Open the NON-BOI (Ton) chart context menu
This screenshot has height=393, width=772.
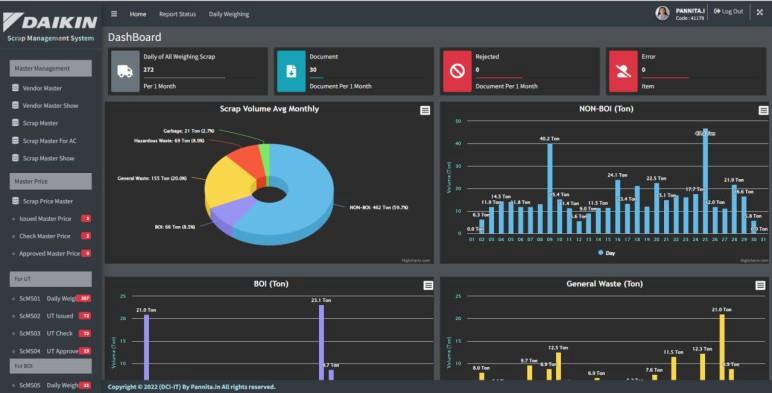(763, 110)
